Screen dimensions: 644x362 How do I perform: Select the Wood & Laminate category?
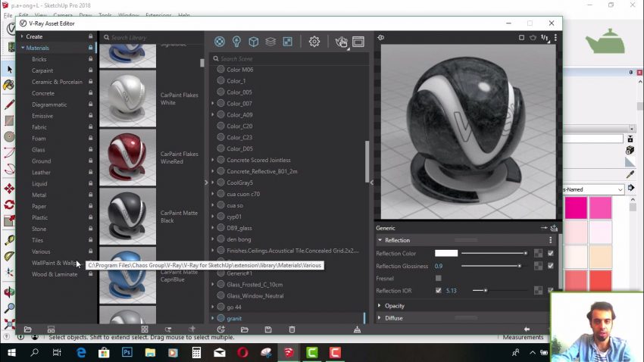coord(55,274)
